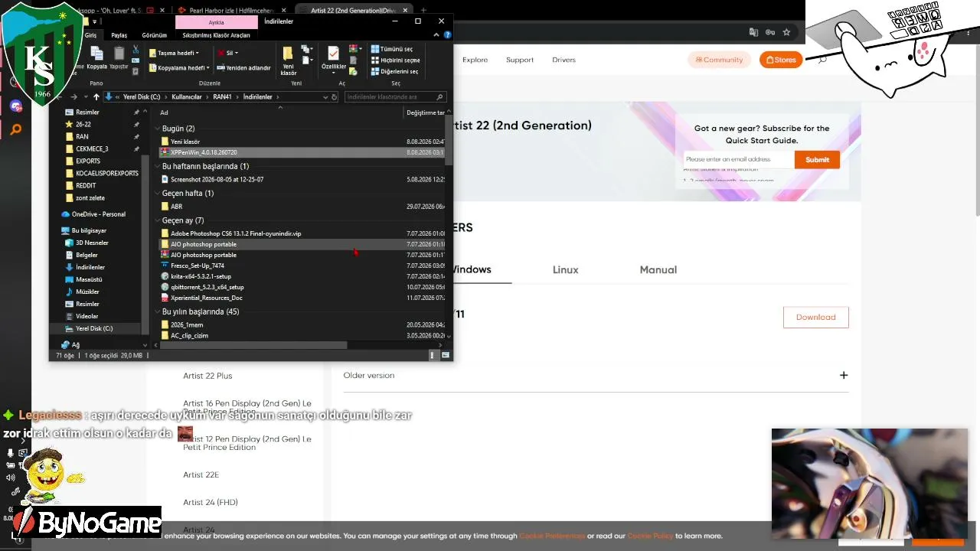Viewport: 980px width, 551px height.
Task: Open the Support menu on the website
Action: 520,60
